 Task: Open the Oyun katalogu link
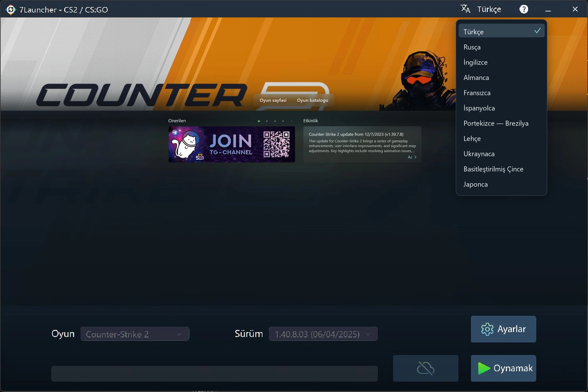(x=312, y=100)
